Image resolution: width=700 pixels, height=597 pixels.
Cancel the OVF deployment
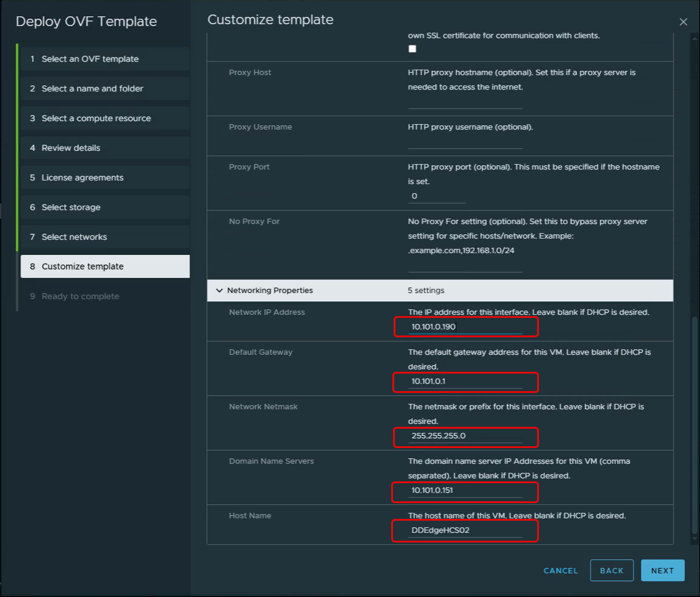[x=561, y=570]
